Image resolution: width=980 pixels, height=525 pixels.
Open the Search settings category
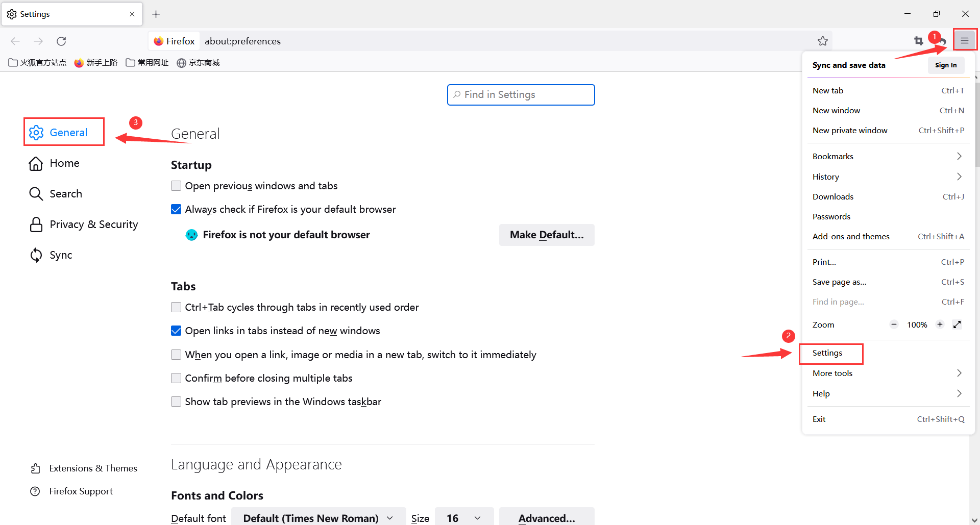coord(65,194)
